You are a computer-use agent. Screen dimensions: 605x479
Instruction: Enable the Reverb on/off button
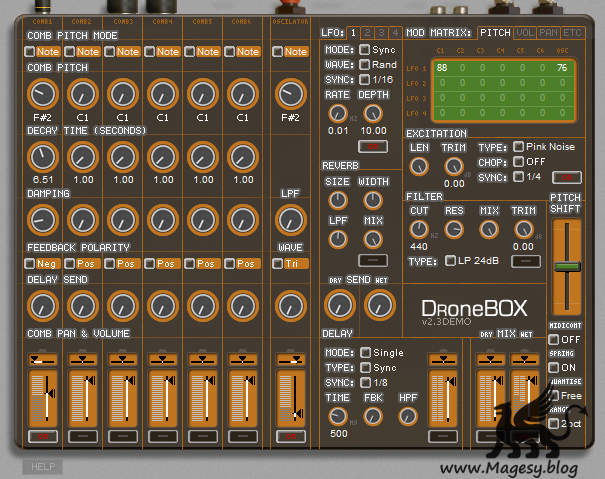click(373, 261)
